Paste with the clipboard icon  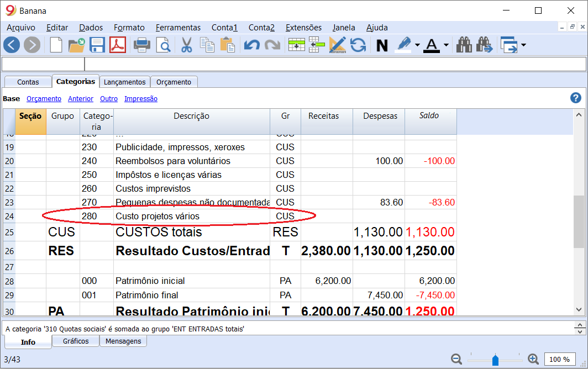227,45
